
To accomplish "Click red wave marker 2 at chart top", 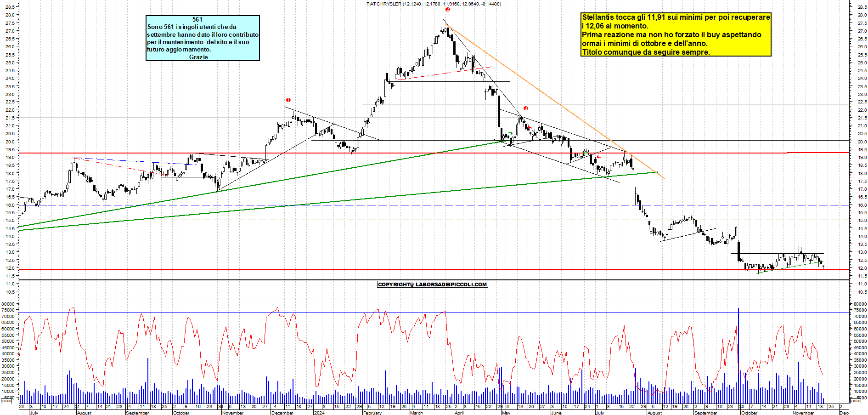I will (x=447, y=9).
